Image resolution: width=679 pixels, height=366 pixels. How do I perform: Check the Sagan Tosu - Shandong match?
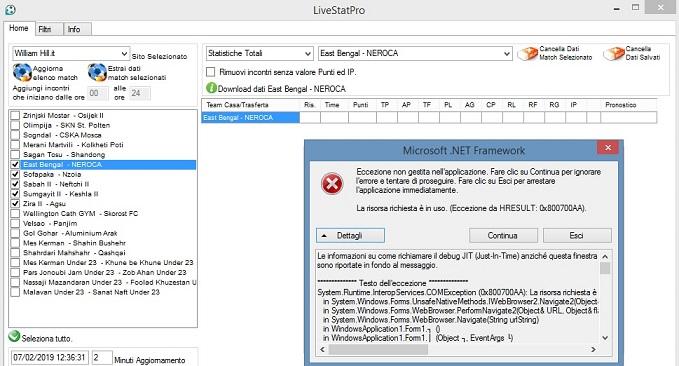15,155
